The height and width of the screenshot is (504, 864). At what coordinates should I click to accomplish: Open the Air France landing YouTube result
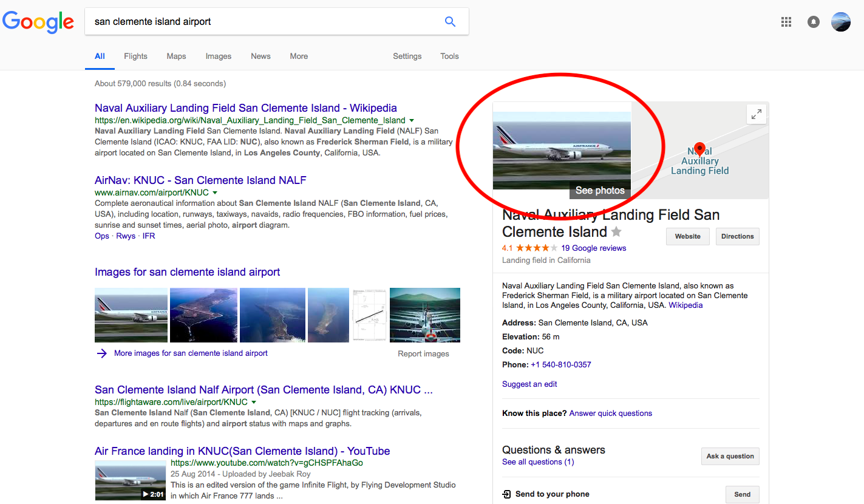pyautogui.click(x=242, y=451)
